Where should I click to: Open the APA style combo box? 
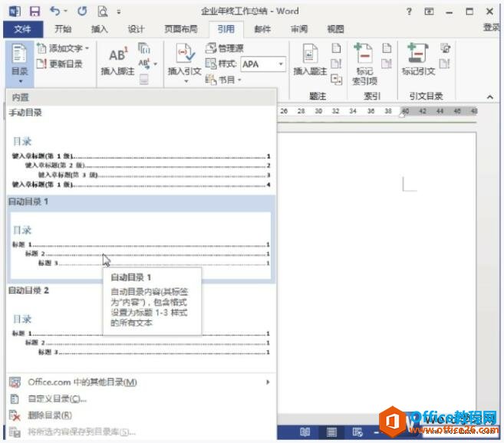point(263,64)
